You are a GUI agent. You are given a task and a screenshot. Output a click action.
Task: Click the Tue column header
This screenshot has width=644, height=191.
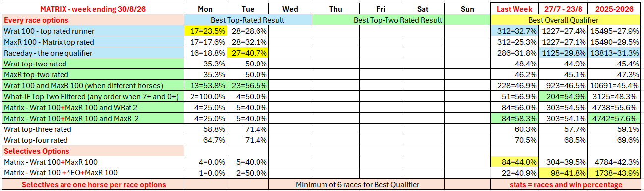(248, 9)
